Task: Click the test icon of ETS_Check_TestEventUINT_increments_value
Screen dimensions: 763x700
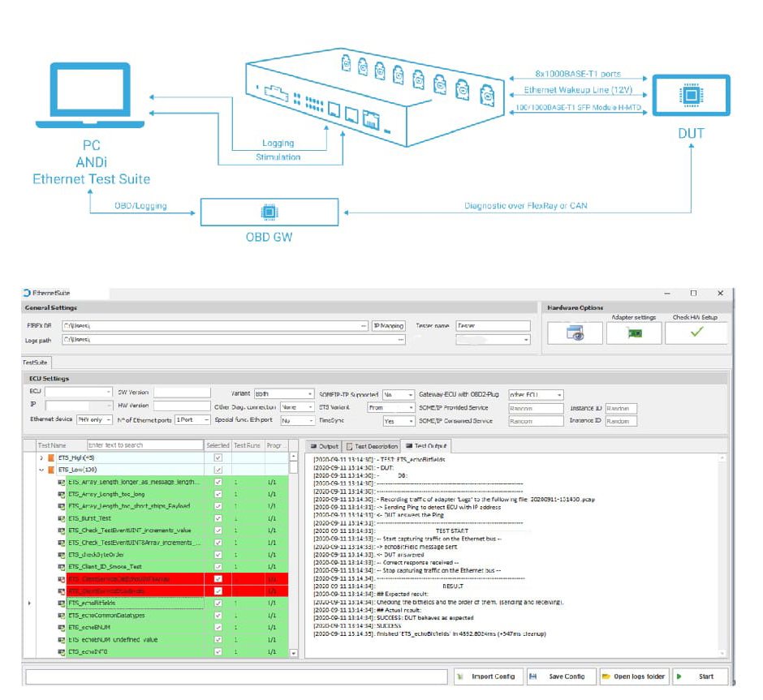Action: click(x=62, y=530)
